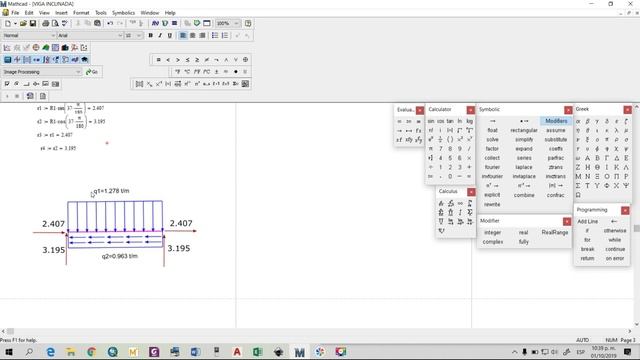Run spell check from the standard toolbar
Viewport: 640px width, 360px height.
[x=64, y=23]
